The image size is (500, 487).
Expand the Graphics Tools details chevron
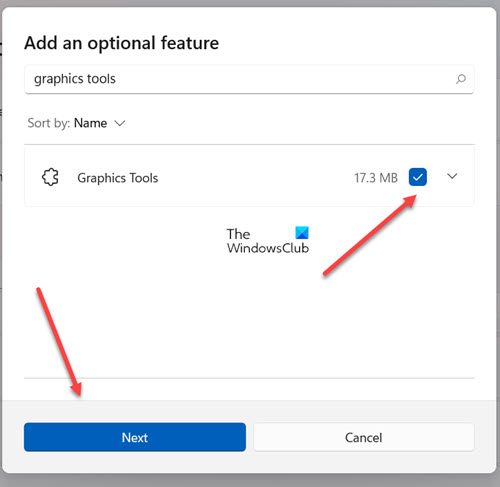[452, 176]
